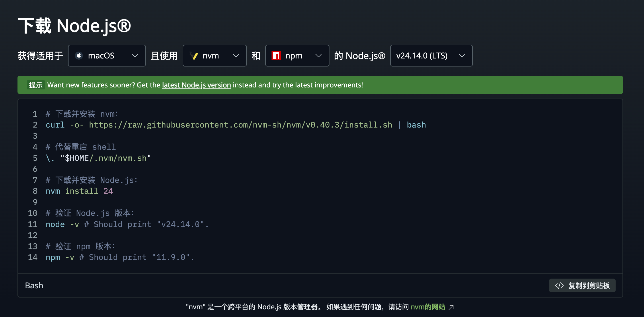The image size is (644, 317).
Task: Click the 且使用 label text
Action: (x=164, y=56)
